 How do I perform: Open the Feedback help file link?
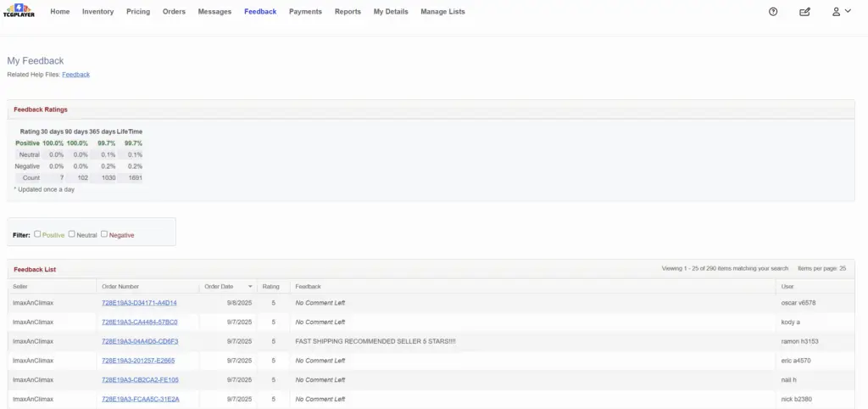coord(75,75)
